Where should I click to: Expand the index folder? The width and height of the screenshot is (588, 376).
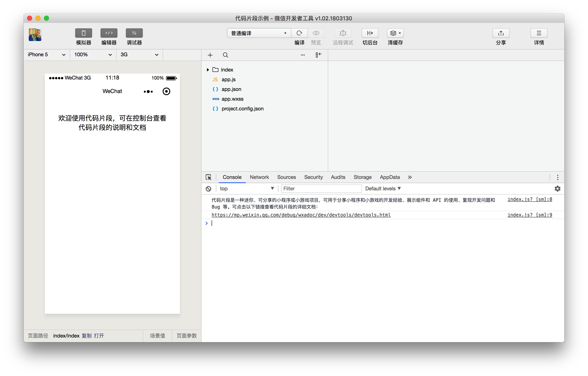click(x=208, y=70)
